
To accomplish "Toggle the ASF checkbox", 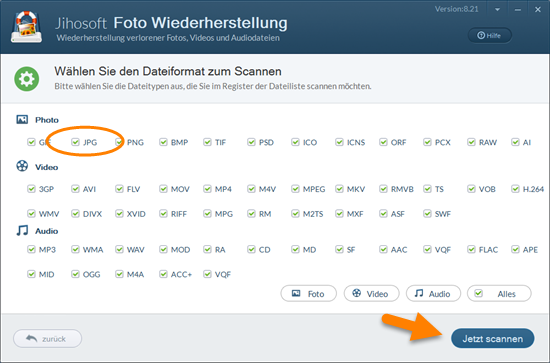I will 383,214.
